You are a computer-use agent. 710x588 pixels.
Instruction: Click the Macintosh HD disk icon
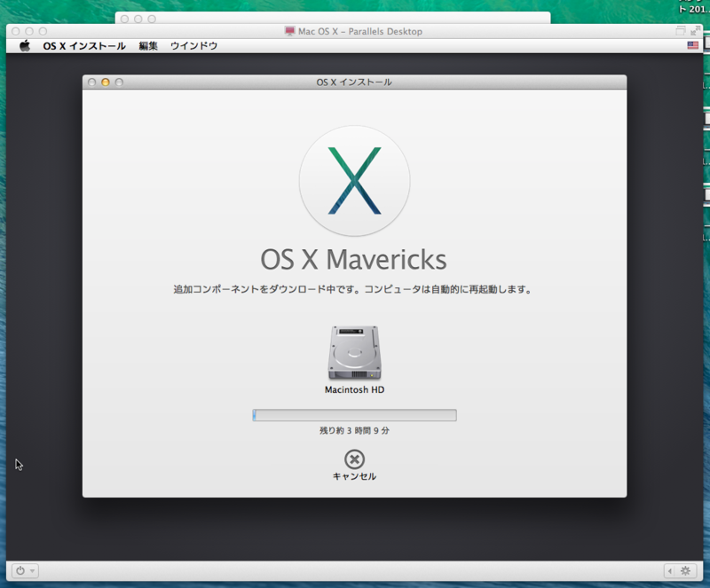354,352
